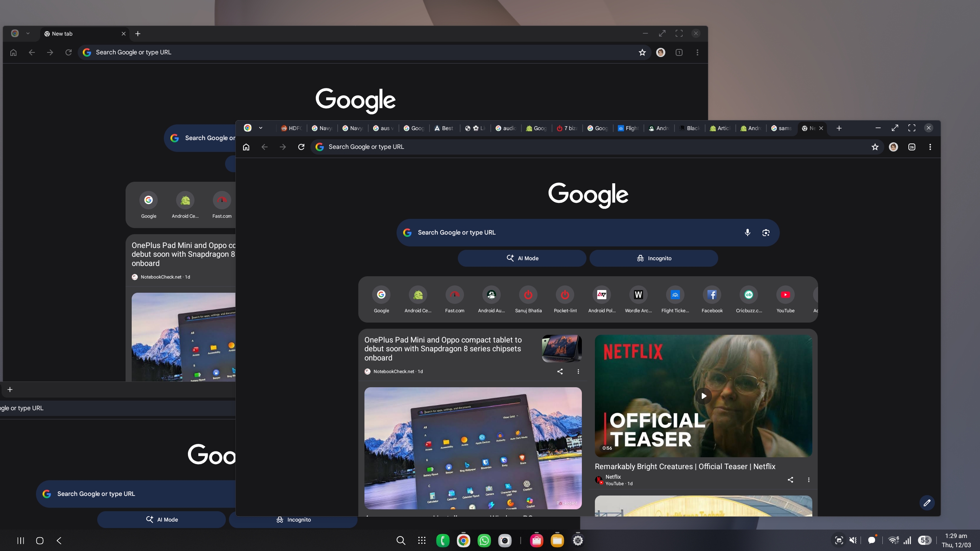Open the tab search chevron dropdown
Viewport: 980px width, 551px height.
click(x=261, y=128)
